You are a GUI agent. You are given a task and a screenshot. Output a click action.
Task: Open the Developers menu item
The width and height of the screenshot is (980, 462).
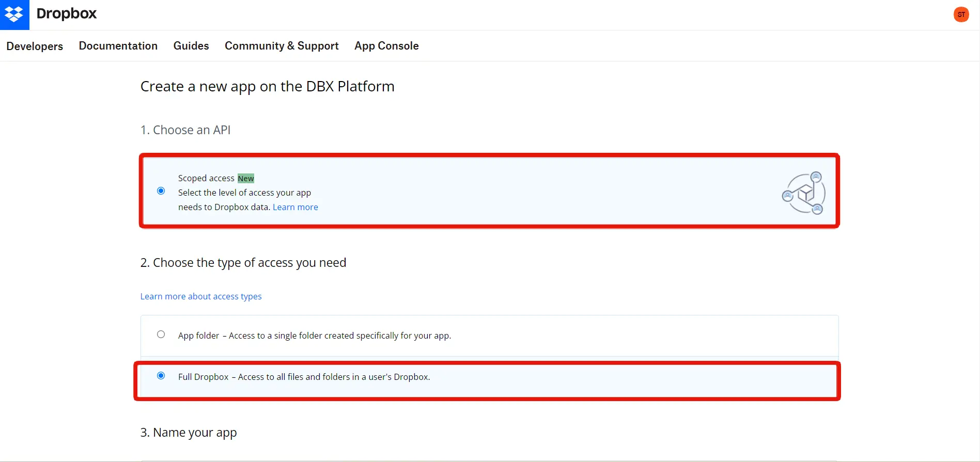[x=35, y=46]
